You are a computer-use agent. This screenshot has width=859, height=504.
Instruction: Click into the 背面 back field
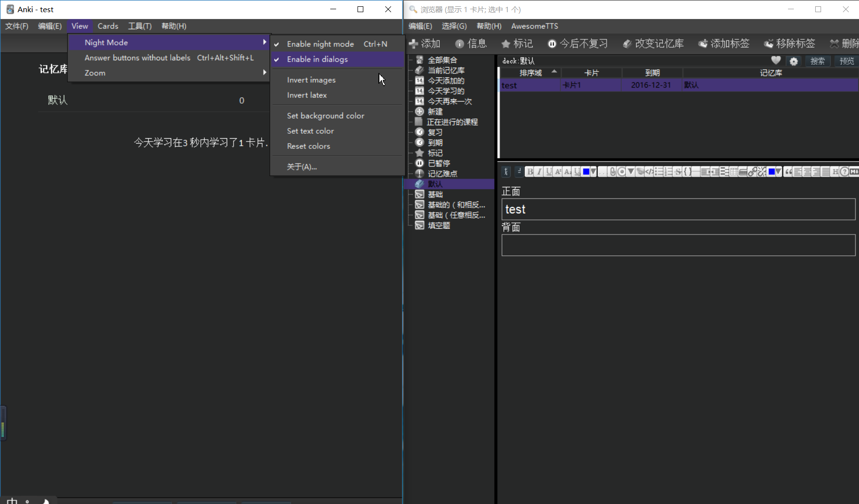coord(678,245)
